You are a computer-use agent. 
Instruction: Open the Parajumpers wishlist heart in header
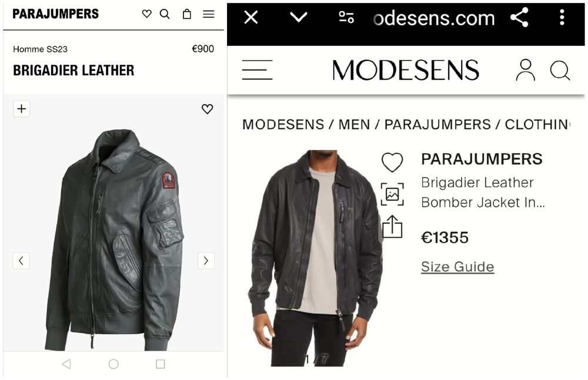pyautogui.click(x=147, y=14)
